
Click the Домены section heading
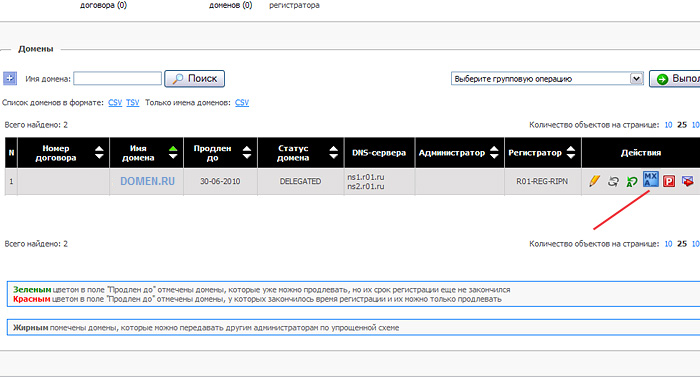coord(36,49)
